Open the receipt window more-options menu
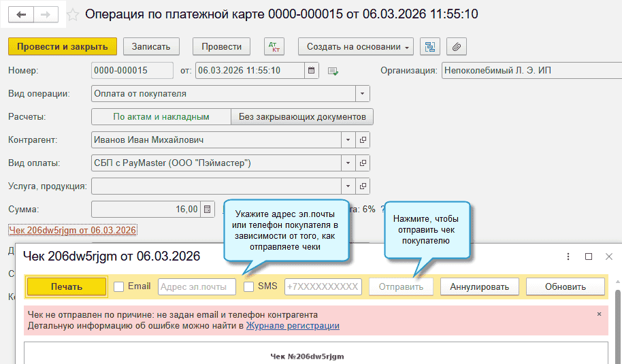 click(x=568, y=257)
